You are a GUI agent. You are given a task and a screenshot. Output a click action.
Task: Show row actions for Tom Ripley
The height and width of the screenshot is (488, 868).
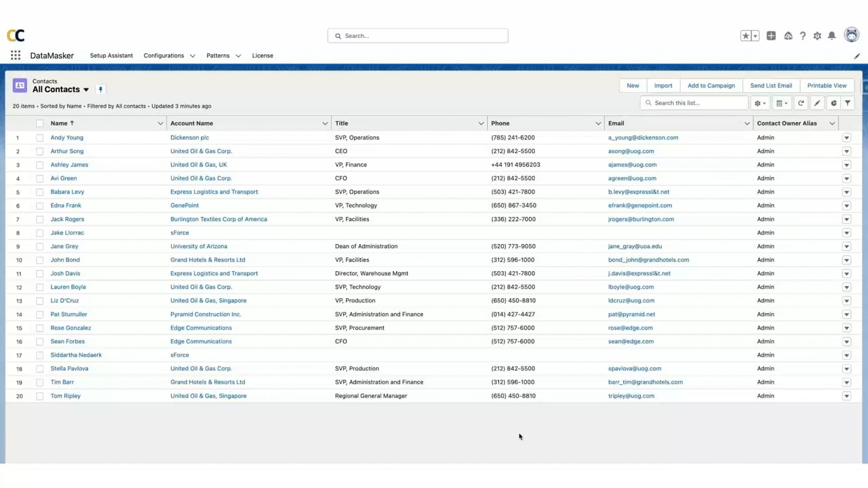[846, 396]
